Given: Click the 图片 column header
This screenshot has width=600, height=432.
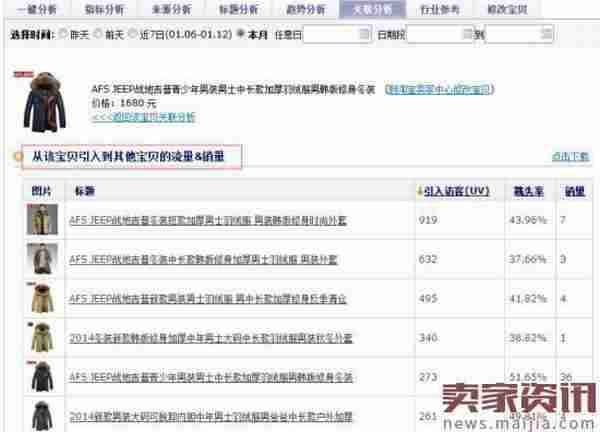Looking at the screenshot, I should [x=41, y=191].
